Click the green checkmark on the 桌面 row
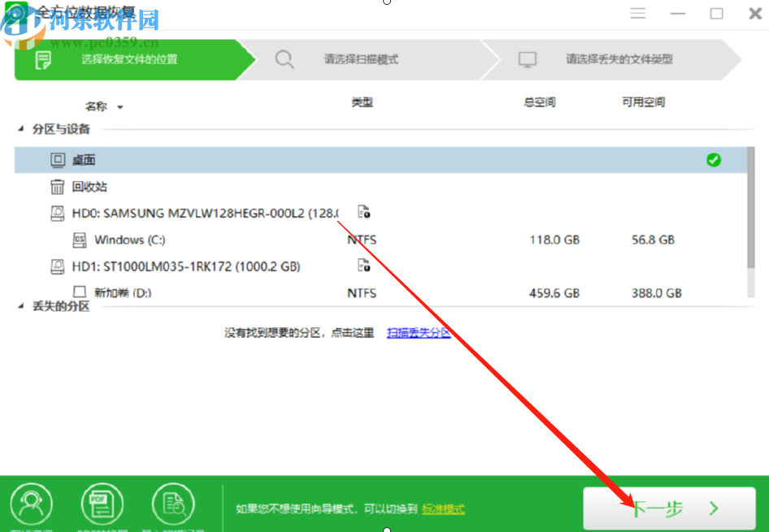Screen dimensions: 769x532 point(714,160)
